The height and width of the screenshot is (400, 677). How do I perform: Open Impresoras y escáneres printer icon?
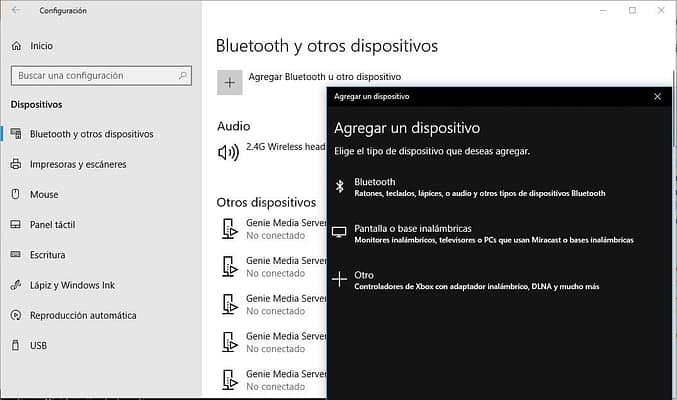[16, 164]
